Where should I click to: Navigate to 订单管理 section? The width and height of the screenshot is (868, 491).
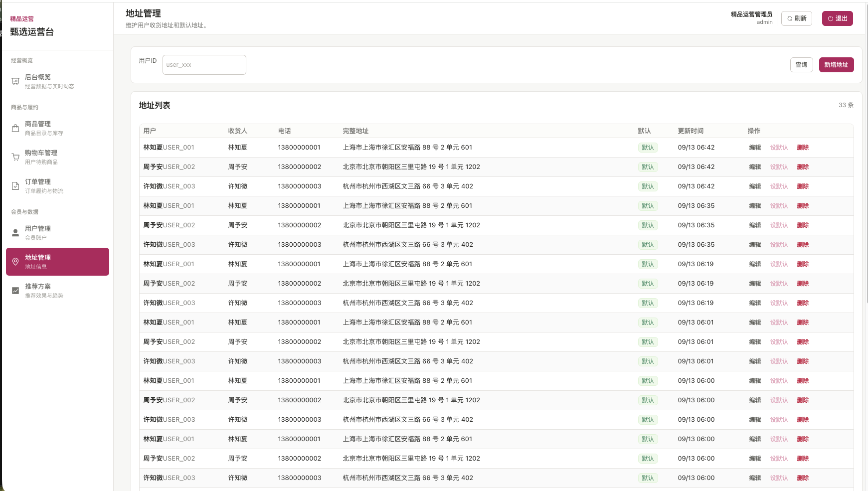[57, 186]
